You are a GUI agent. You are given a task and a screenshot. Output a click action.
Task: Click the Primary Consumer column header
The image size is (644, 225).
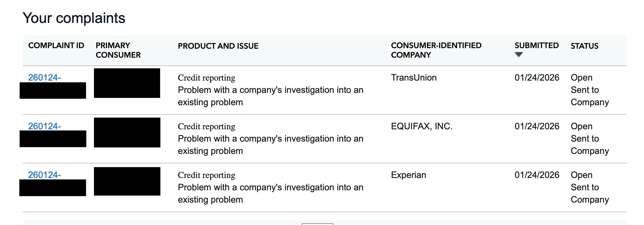(x=118, y=50)
